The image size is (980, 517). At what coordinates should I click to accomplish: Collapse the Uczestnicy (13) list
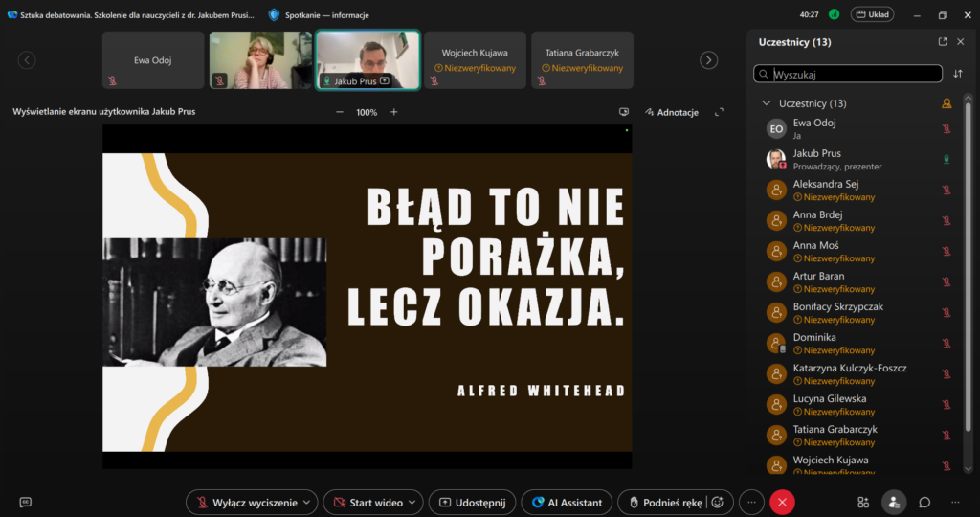click(x=767, y=103)
